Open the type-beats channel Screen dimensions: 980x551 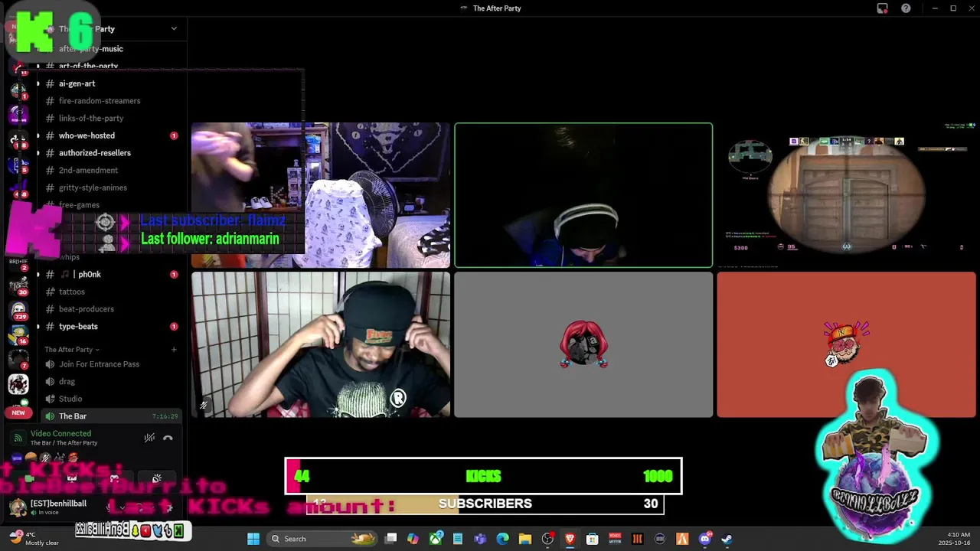coord(112,327)
